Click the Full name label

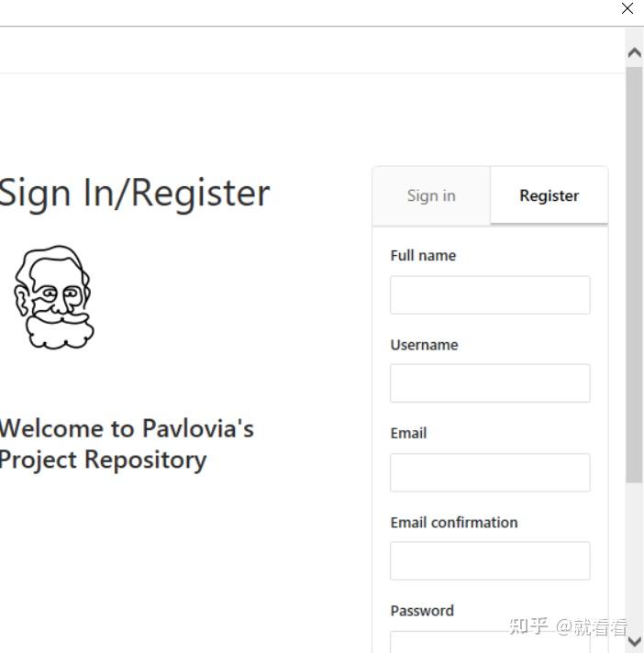423,256
